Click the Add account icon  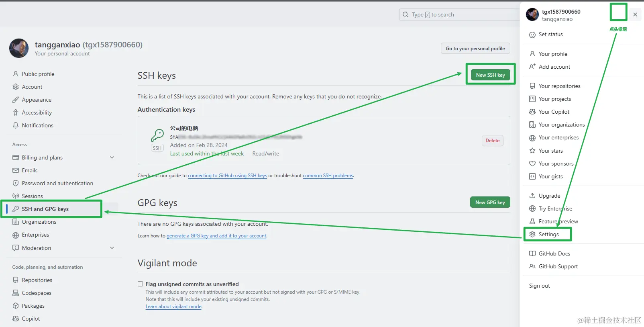tap(532, 67)
